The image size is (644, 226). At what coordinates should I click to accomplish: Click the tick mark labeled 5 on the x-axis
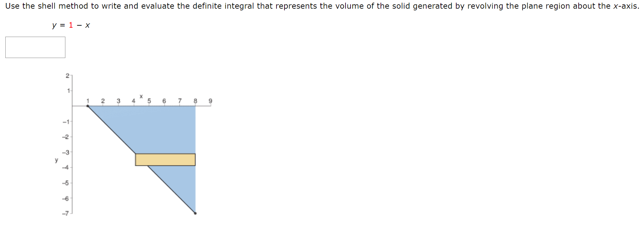pos(149,100)
